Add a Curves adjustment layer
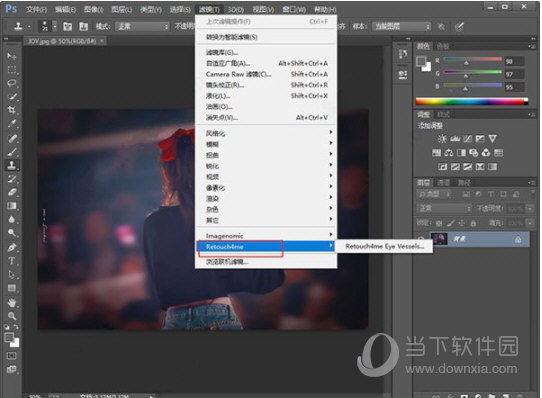The width and height of the screenshot is (542, 398). point(467,139)
